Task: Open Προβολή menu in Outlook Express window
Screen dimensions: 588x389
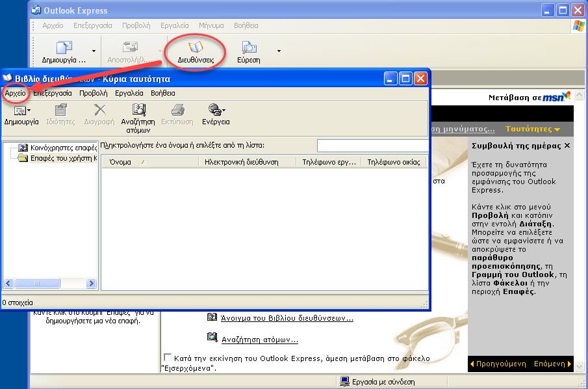Action: click(136, 25)
